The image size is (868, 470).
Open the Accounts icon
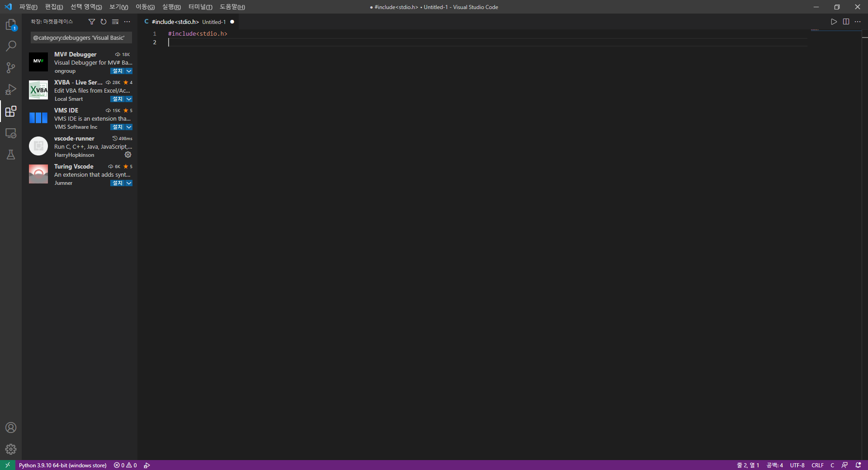(x=11, y=428)
